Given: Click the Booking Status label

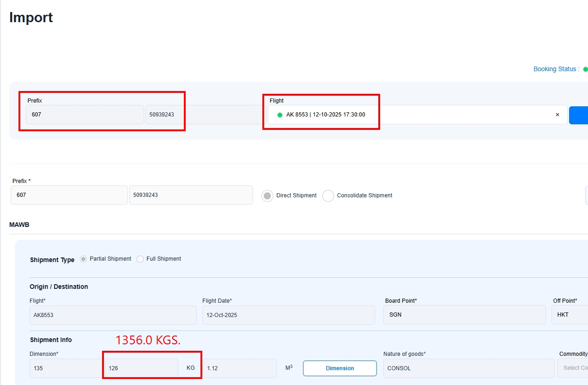Looking at the screenshot, I should (x=556, y=69).
